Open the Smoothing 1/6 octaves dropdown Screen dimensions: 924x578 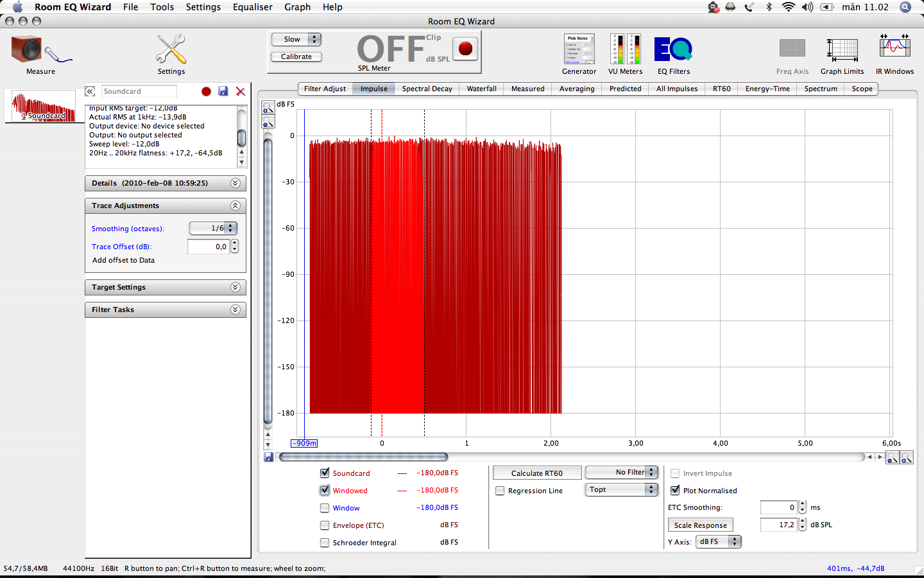(x=213, y=228)
